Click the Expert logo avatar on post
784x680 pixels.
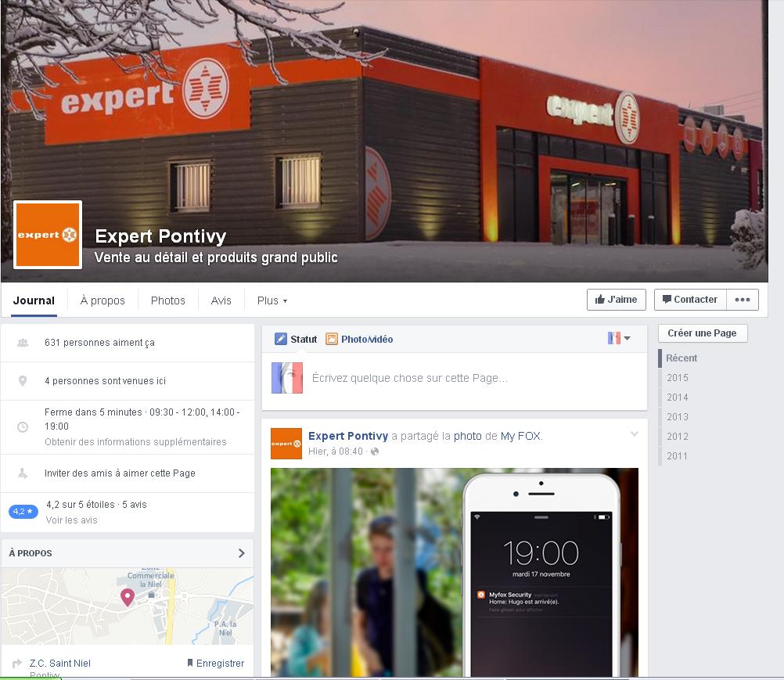286,444
